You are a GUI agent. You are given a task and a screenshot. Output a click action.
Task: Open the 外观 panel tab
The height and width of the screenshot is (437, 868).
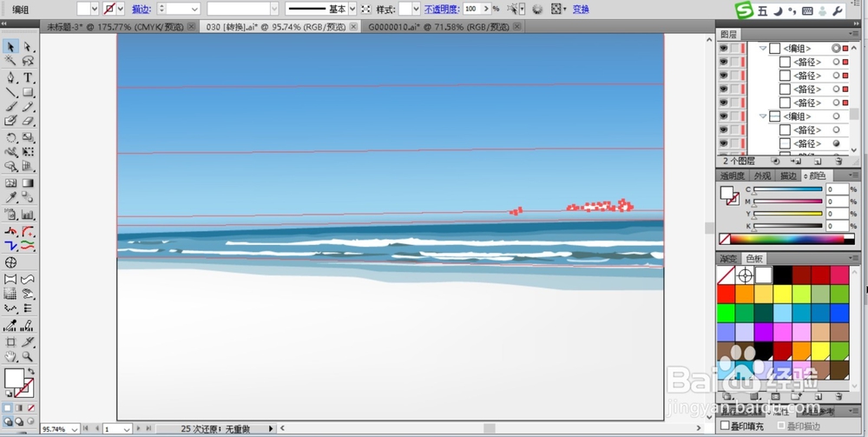pyautogui.click(x=762, y=175)
